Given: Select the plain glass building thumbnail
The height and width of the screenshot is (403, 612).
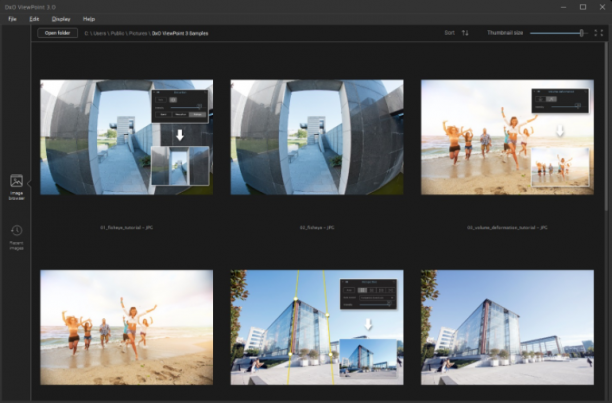Looking at the screenshot, I should point(507,327).
